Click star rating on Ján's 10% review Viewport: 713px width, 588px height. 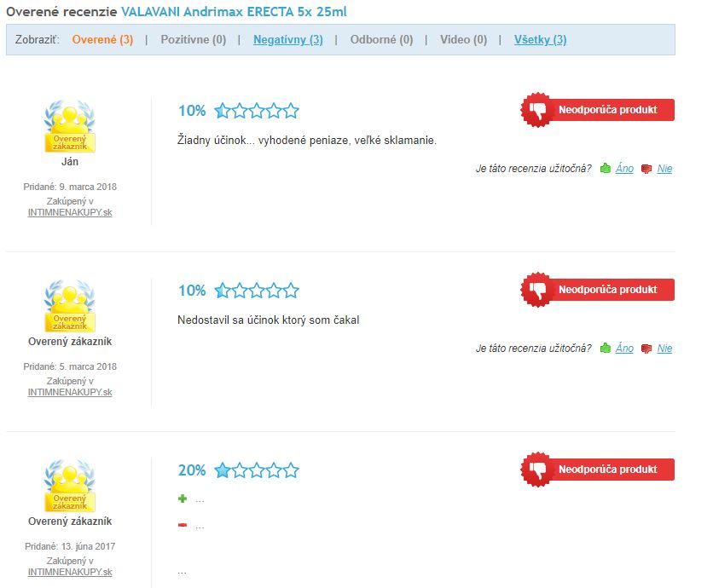257,111
